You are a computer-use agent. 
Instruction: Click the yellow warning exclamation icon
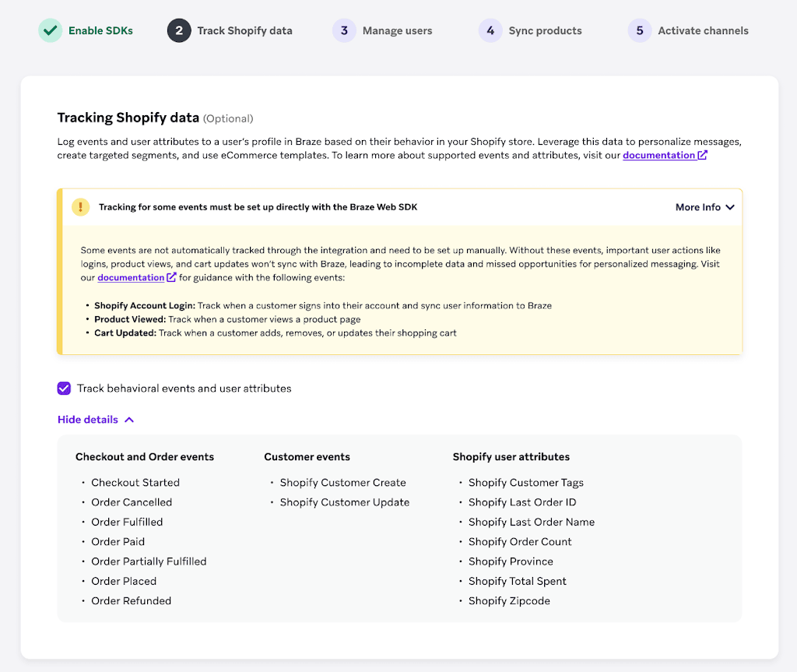click(x=80, y=207)
